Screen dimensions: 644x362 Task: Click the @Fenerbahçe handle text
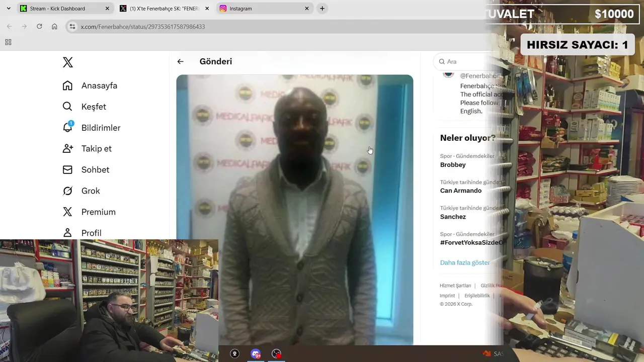point(478,76)
